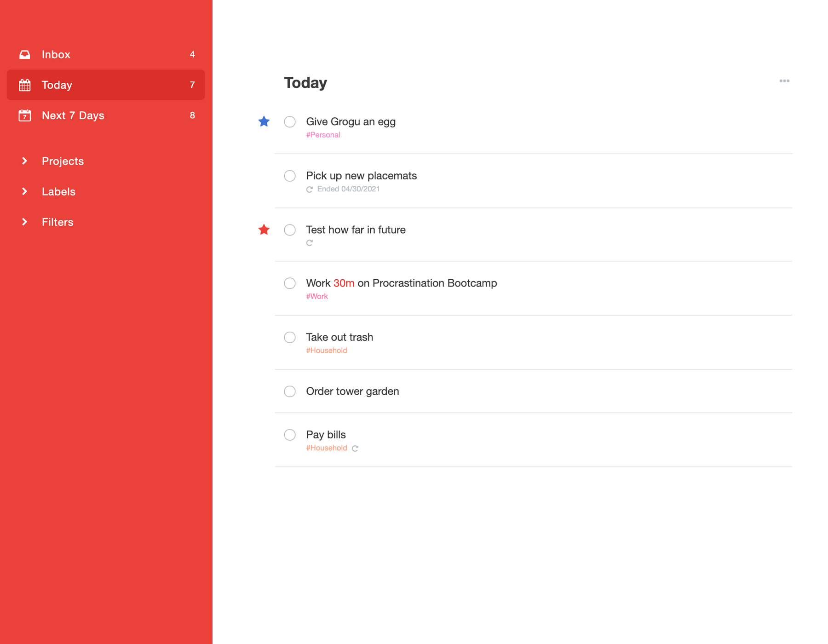Mark Order tower garden complete
The width and height of the screenshot is (828, 644).
coord(290,391)
